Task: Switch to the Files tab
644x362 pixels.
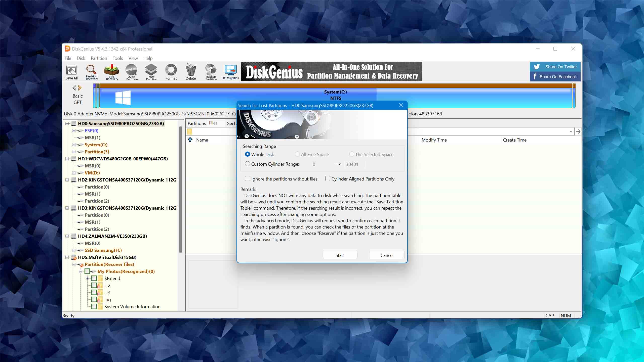Action: pos(213,123)
